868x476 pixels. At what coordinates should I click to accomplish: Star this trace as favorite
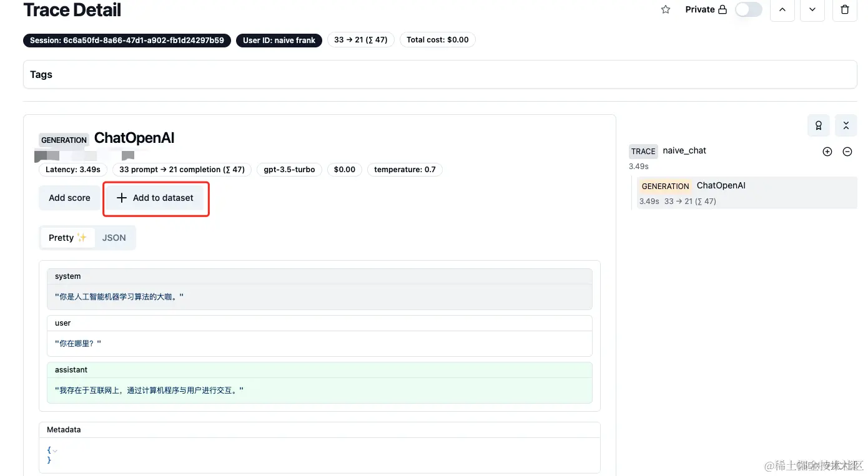(x=666, y=9)
